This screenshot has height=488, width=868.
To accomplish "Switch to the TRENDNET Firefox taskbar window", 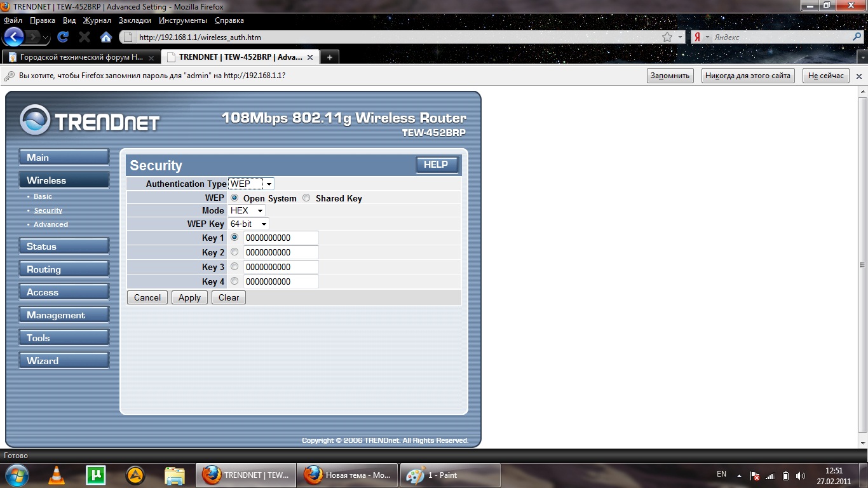I will [x=245, y=475].
